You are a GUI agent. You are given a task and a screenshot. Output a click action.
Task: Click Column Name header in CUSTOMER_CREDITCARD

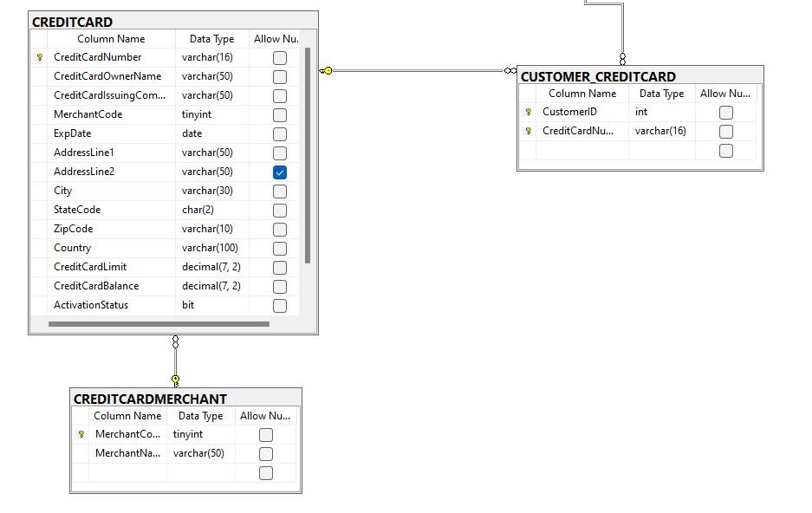tap(582, 94)
